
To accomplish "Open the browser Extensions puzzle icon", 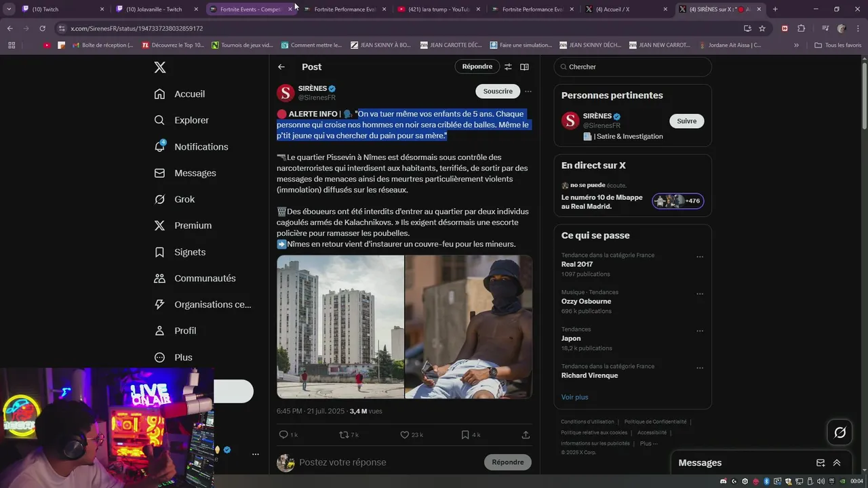I will point(801,28).
